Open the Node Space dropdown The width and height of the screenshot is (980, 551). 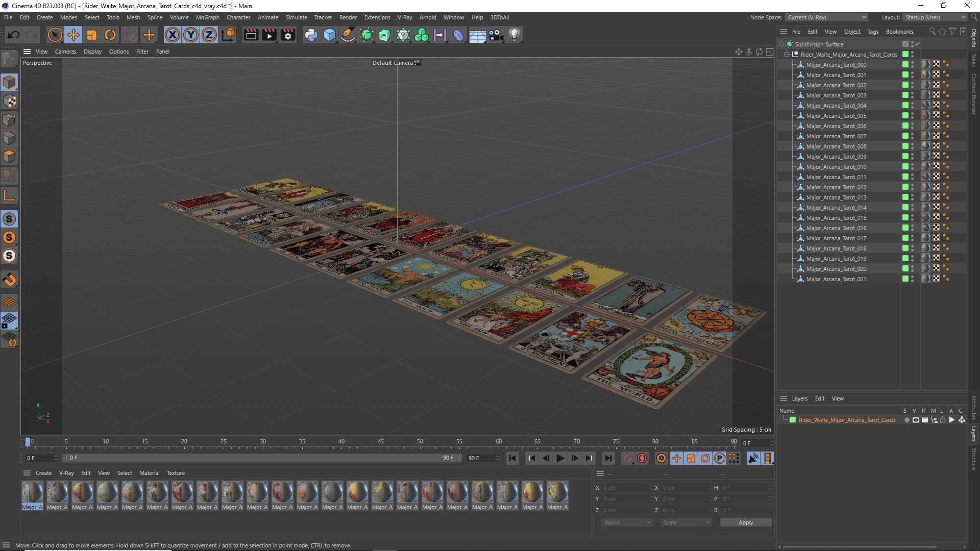click(x=826, y=17)
